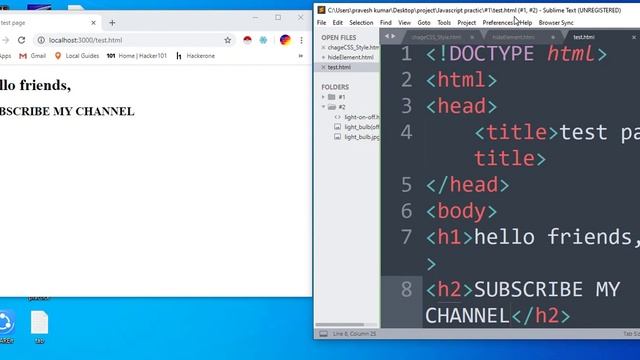Select chageCSS_Style.html in Open Files

point(353,48)
